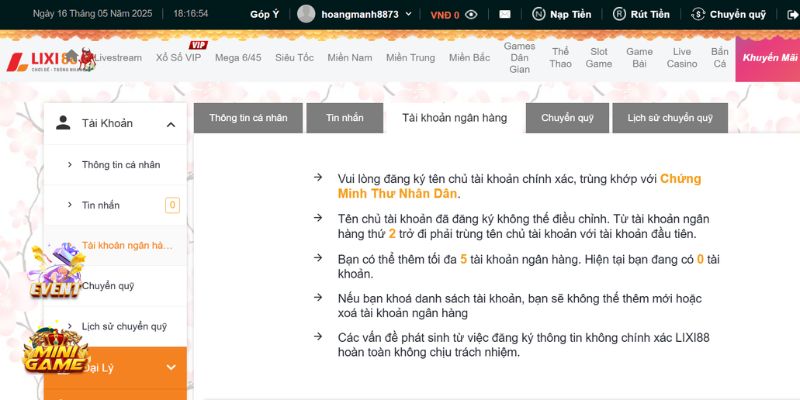Click the Rút Tiền withdraw icon

pos(619,14)
